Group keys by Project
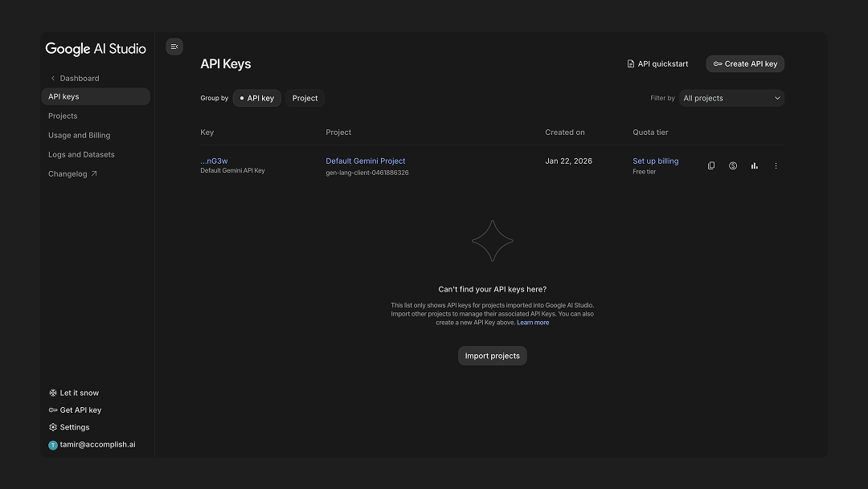Screen dimensions: 868x489 click(305, 98)
